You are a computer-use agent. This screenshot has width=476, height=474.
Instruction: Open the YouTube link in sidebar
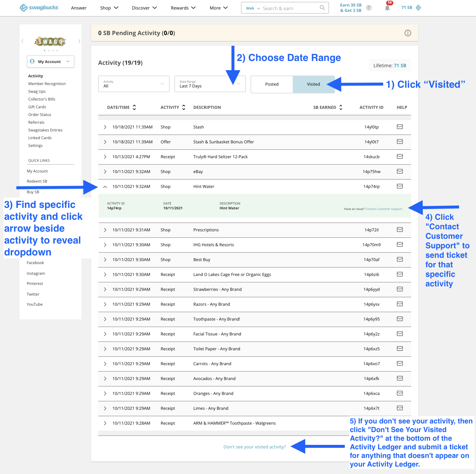coord(35,304)
